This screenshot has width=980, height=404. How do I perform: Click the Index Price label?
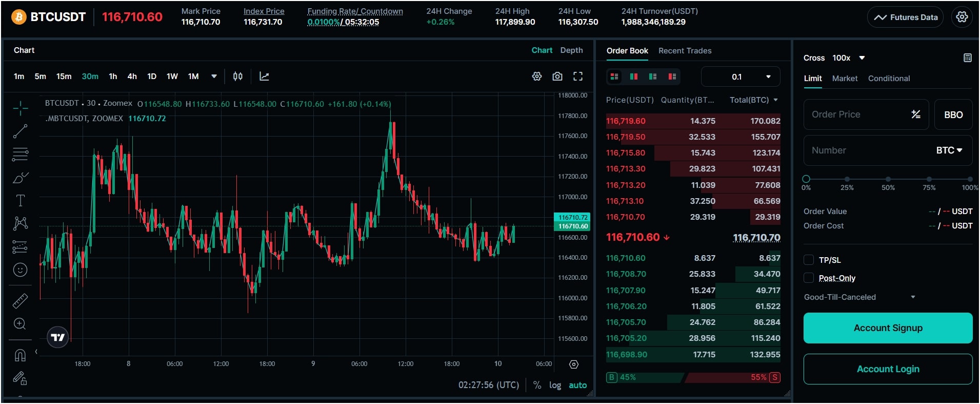264,11
